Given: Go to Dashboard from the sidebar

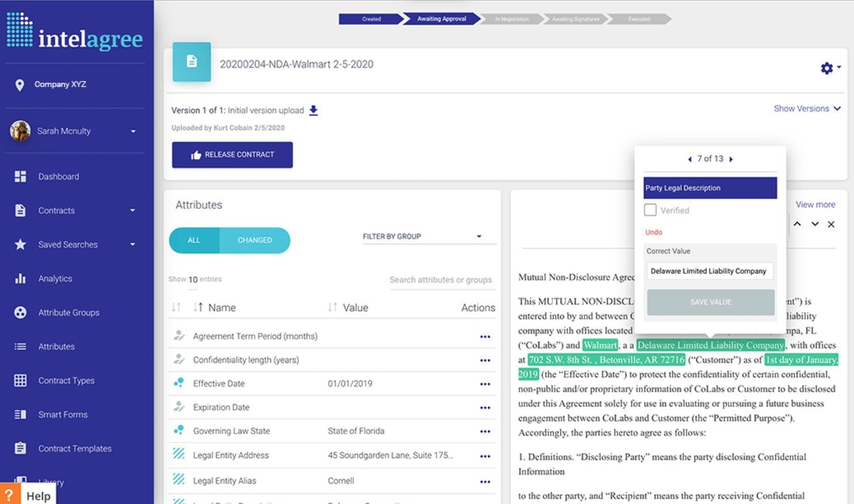Looking at the screenshot, I should tap(59, 176).
